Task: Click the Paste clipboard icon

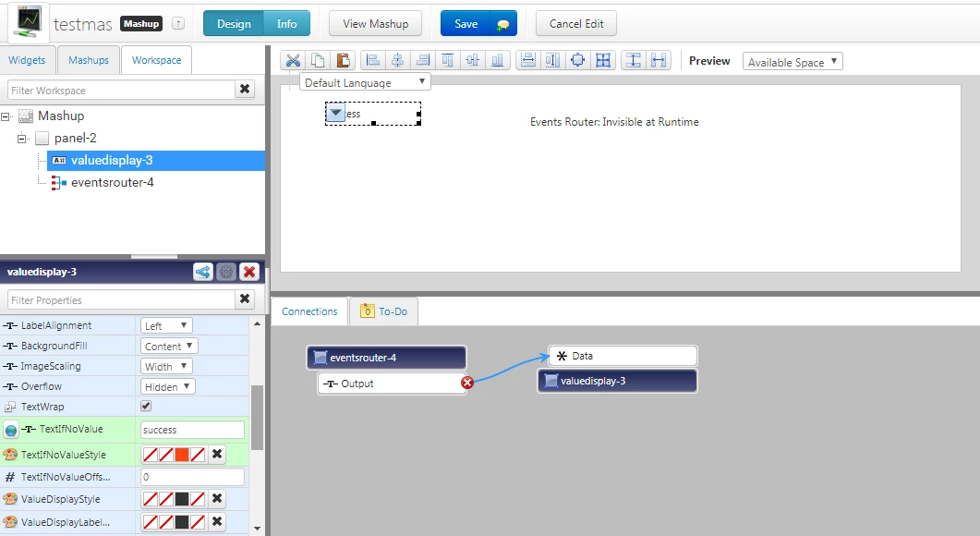Action: [x=343, y=61]
